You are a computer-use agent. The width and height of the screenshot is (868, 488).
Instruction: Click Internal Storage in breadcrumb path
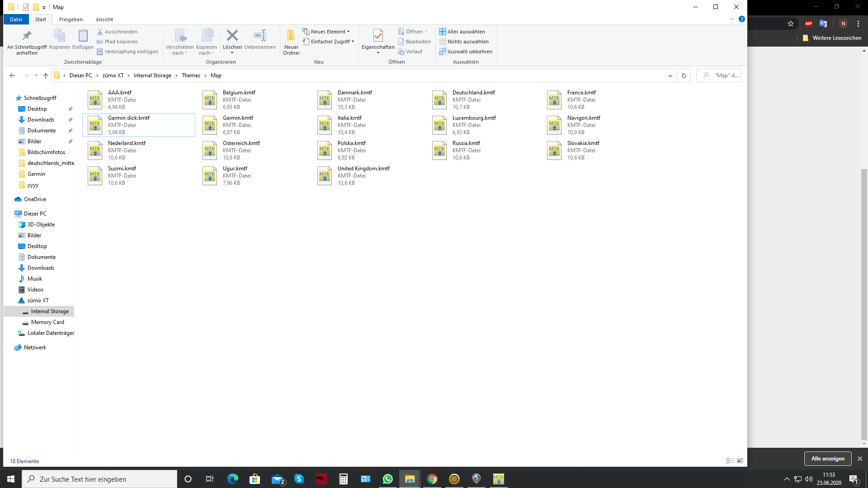(152, 75)
